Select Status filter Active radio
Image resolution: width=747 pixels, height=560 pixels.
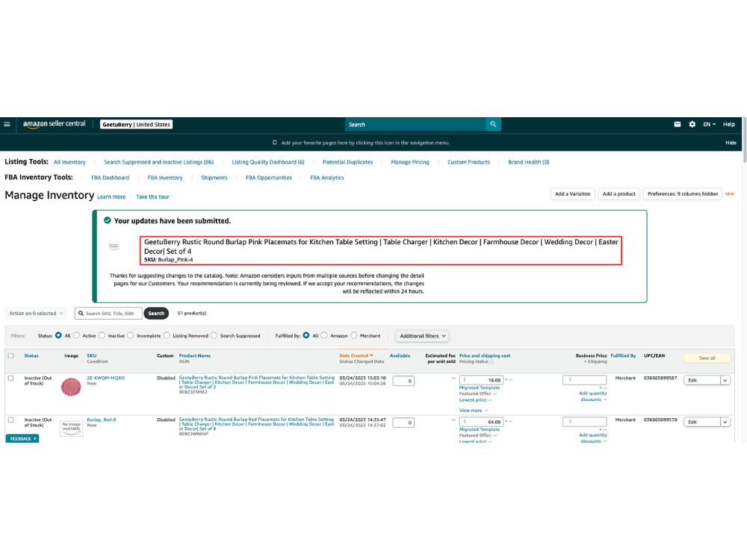click(76, 335)
